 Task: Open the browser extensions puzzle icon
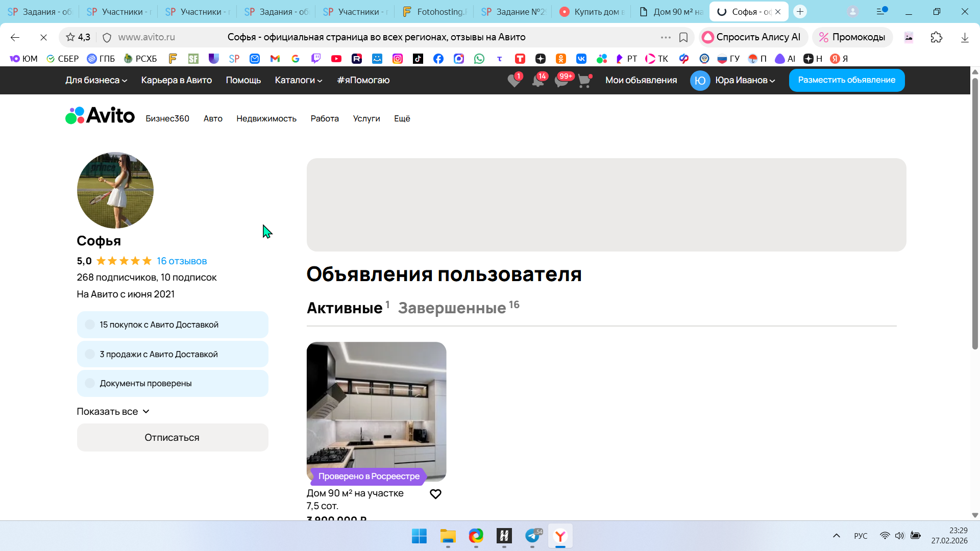[936, 37]
